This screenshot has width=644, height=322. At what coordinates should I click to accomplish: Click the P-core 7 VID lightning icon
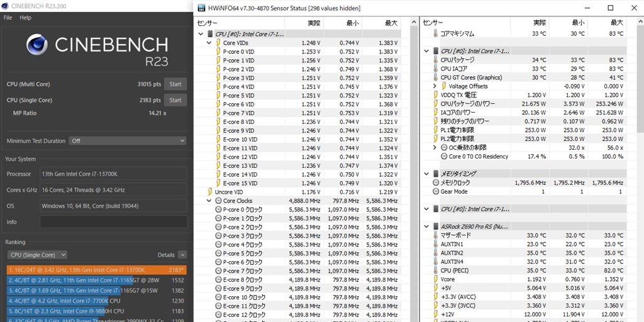(x=218, y=113)
